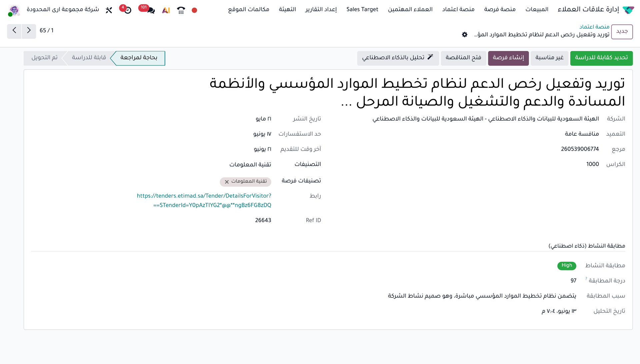Open company switcher شركة مجموعة ارى المحدودة
The image size is (640, 364).
tap(63, 9)
